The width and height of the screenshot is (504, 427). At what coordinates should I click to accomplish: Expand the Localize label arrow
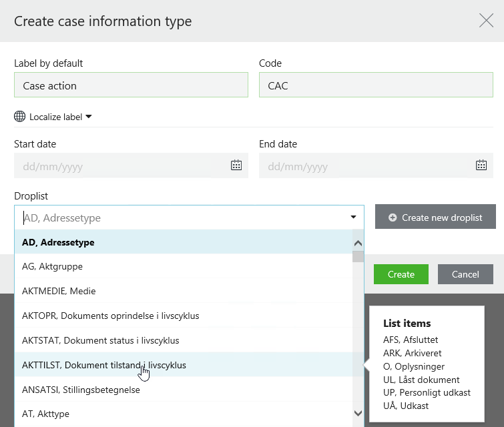click(89, 117)
